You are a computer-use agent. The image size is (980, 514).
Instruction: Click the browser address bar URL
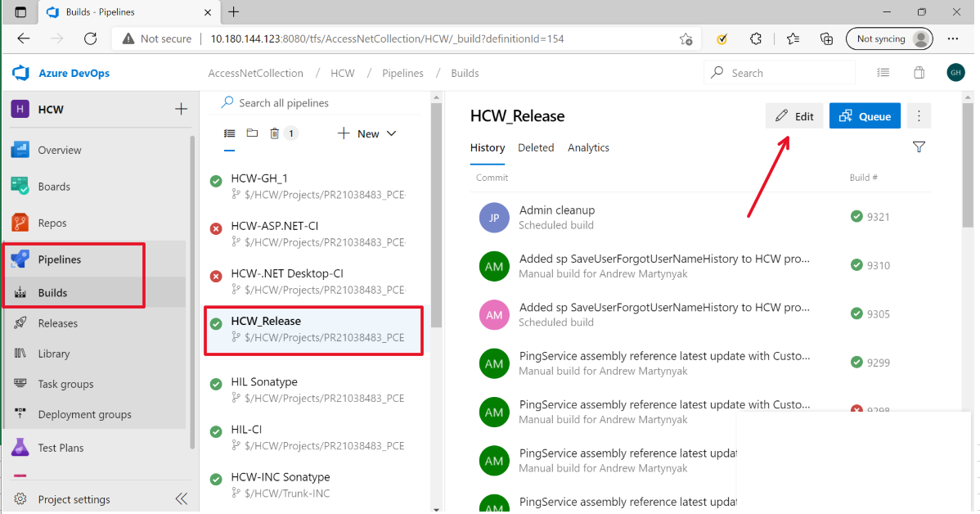(x=387, y=38)
